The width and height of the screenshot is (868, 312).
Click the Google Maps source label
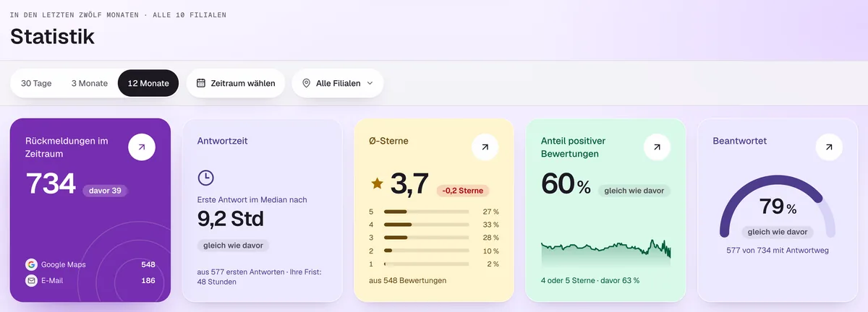pyautogui.click(x=64, y=265)
